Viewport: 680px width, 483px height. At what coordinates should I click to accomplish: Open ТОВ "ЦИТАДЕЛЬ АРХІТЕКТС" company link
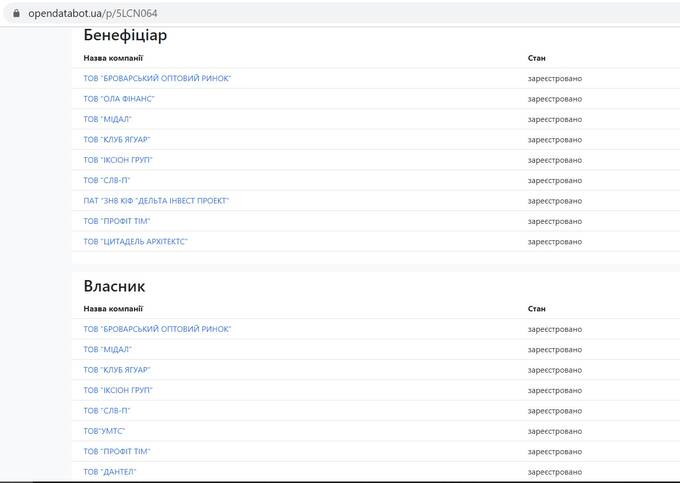tap(135, 242)
